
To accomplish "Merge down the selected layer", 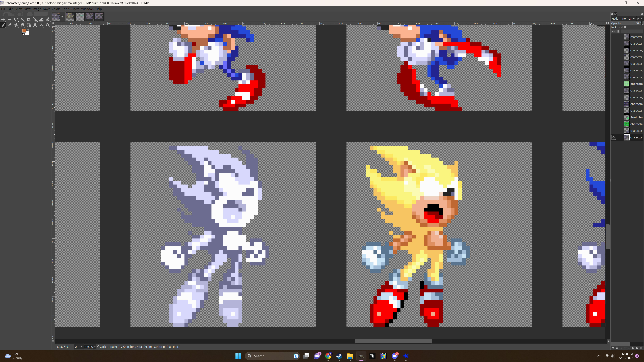I will click(x=633, y=348).
